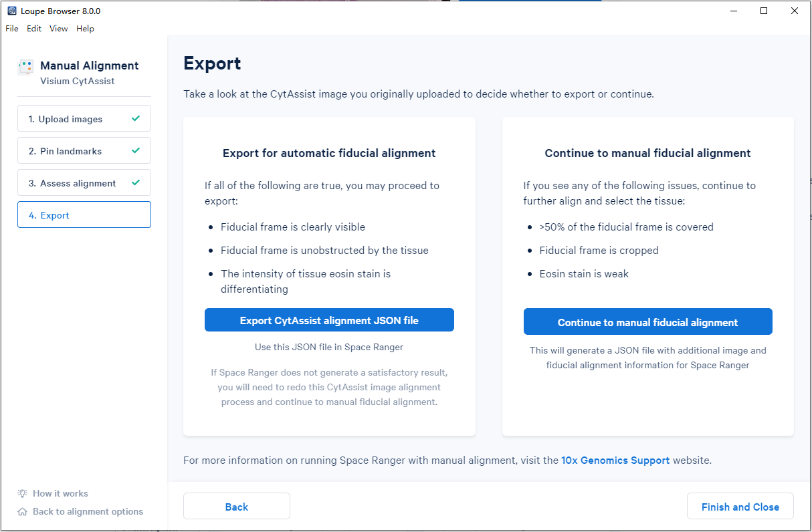The image size is (812, 532).
Task: Click the Manual Alignment logo icon
Action: (x=25, y=67)
